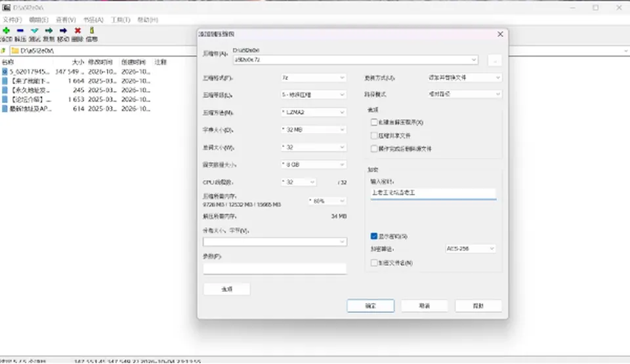Click the red X Delete toolbar icon

(77, 31)
